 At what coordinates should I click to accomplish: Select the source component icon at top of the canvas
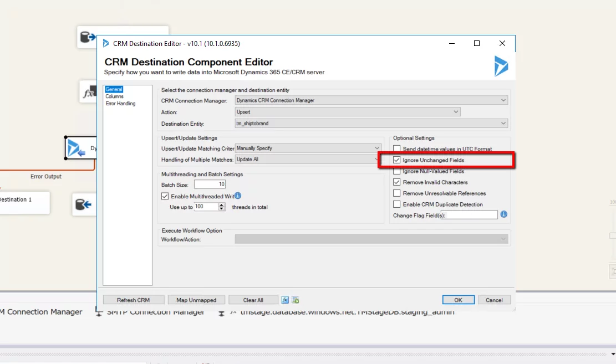pyautogui.click(x=88, y=37)
